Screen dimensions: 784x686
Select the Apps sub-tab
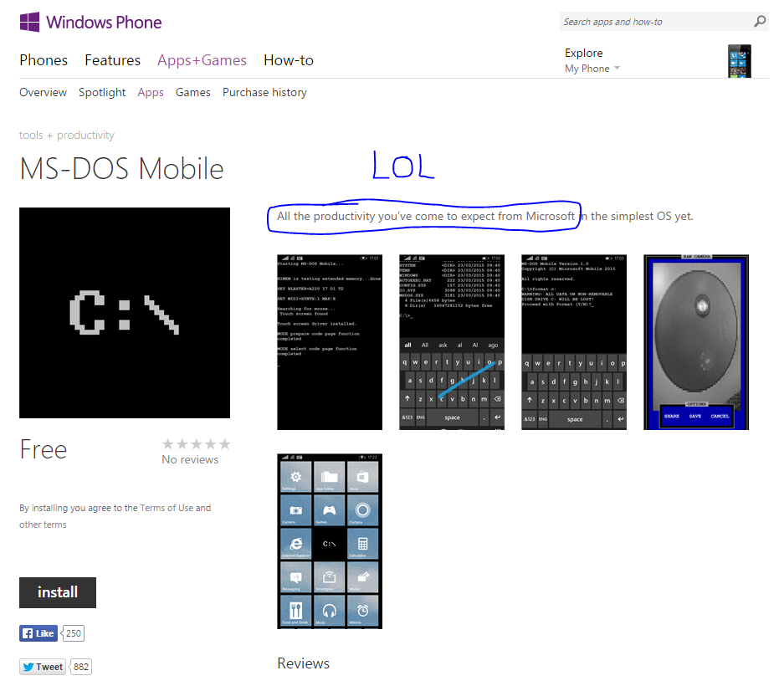click(151, 93)
